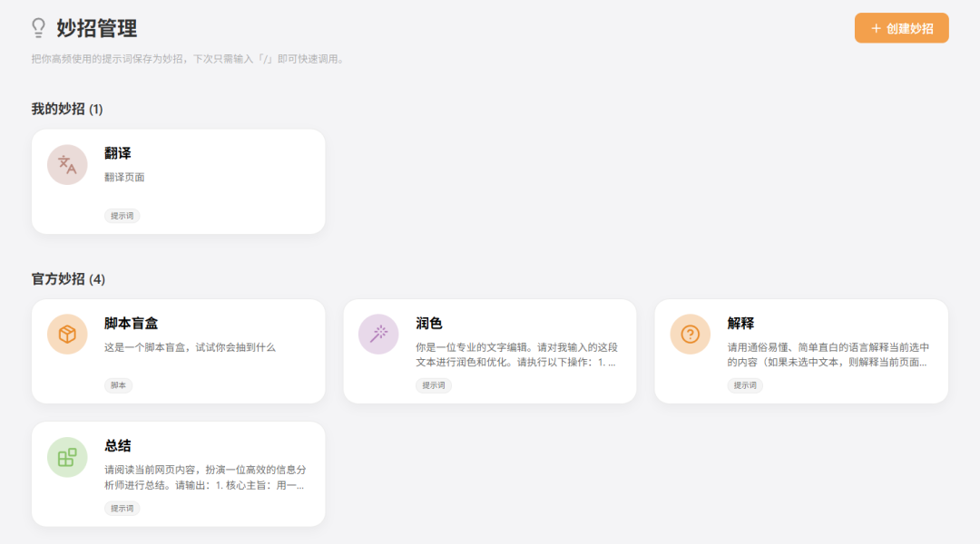This screenshot has width=980, height=544.
Task: Click the 我的妙招 (1) section heading
Action: pyautogui.click(x=67, y=109)
